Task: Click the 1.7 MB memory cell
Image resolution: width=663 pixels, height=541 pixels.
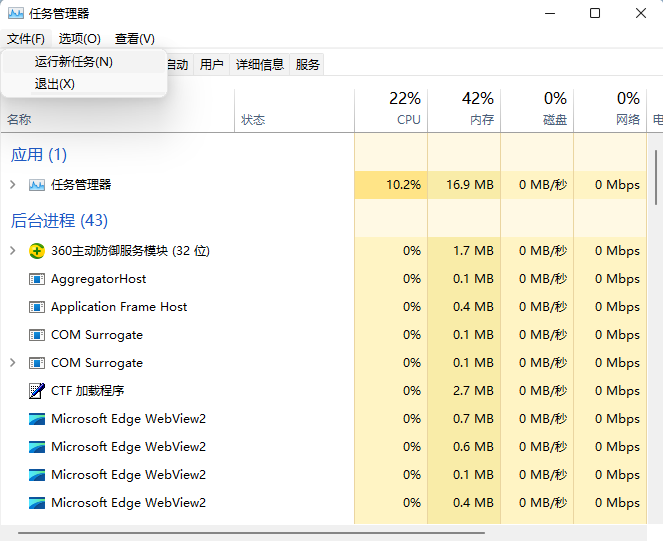Action: pos(464,251)
